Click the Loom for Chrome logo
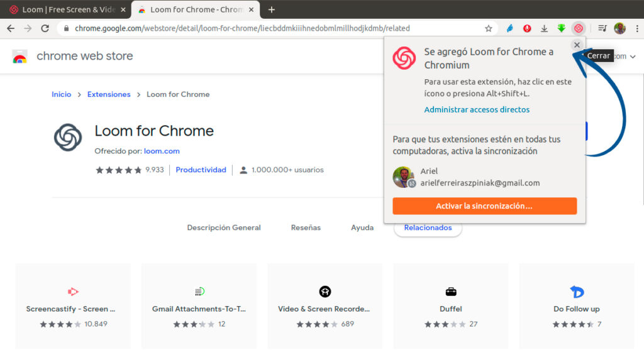 (x=68, y=138)
